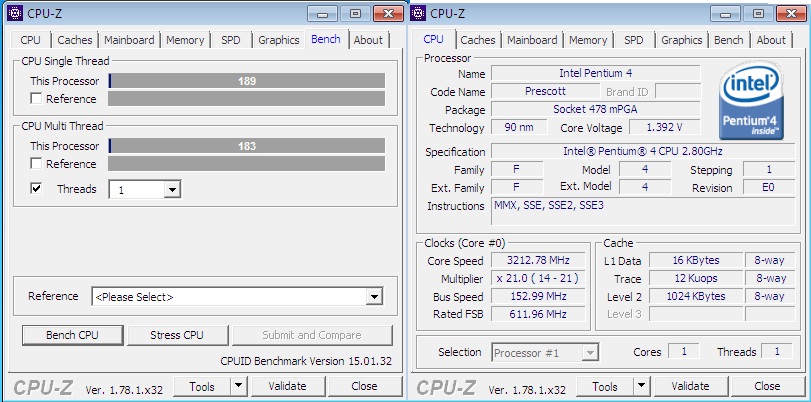Click Tools button in right window
Screen dimensions: 811x402
click(x=605, y=385)
